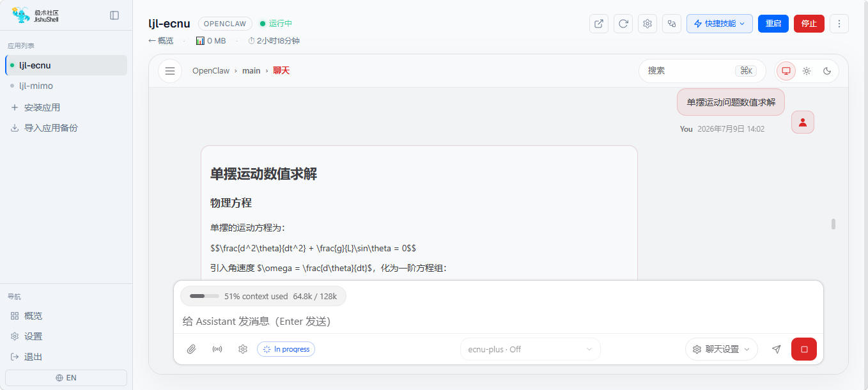868x390 pixels.
Task: Open composer settings gear icon
Action: (x=243, y=349)
